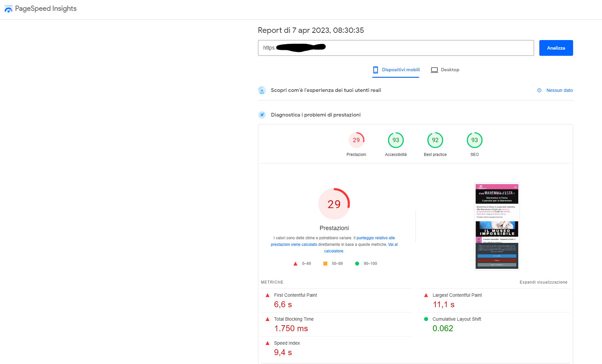Expand metrics with Espandi visualizzazione

tap(543, 282)
